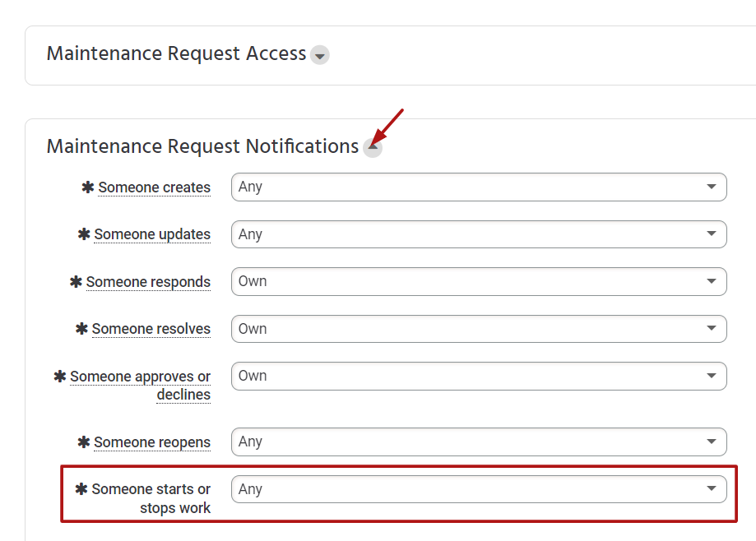Click the Someone creates label link

point(155,187)
